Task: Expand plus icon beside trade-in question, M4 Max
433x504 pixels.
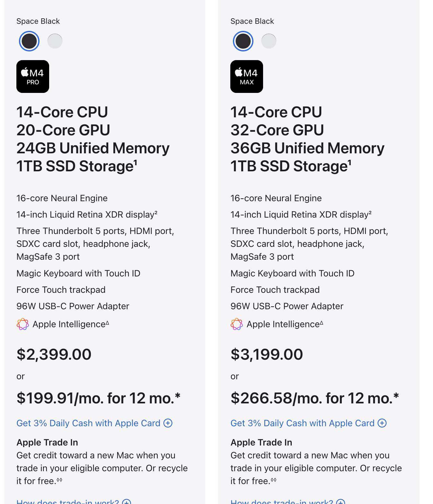Action: 340,502
